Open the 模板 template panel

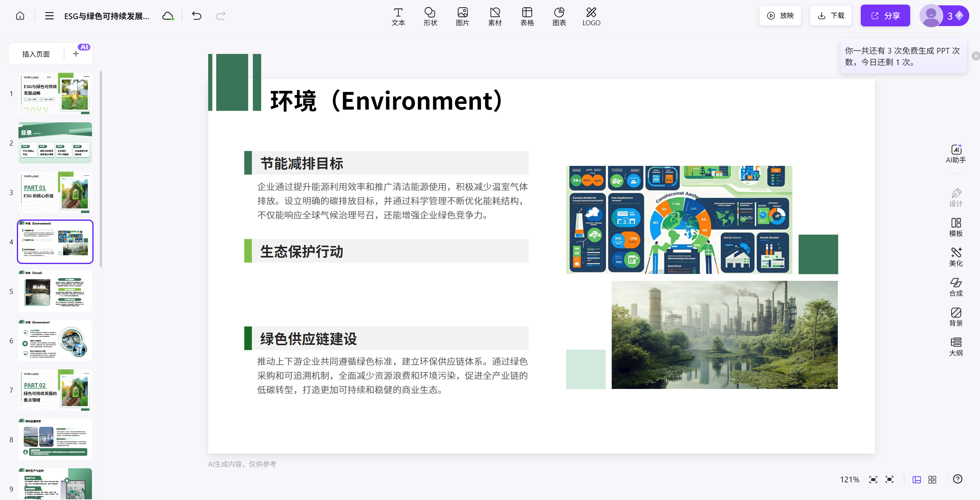[x=955, y=227]
